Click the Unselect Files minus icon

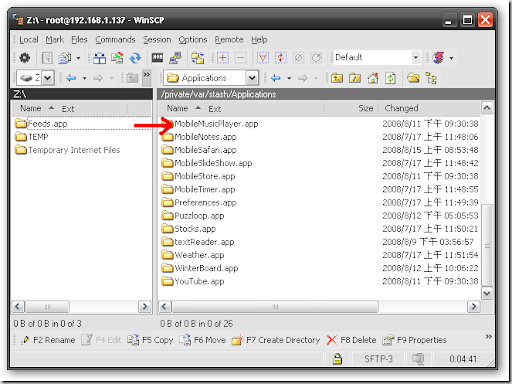pyautogui.click(x=240, y=58)
